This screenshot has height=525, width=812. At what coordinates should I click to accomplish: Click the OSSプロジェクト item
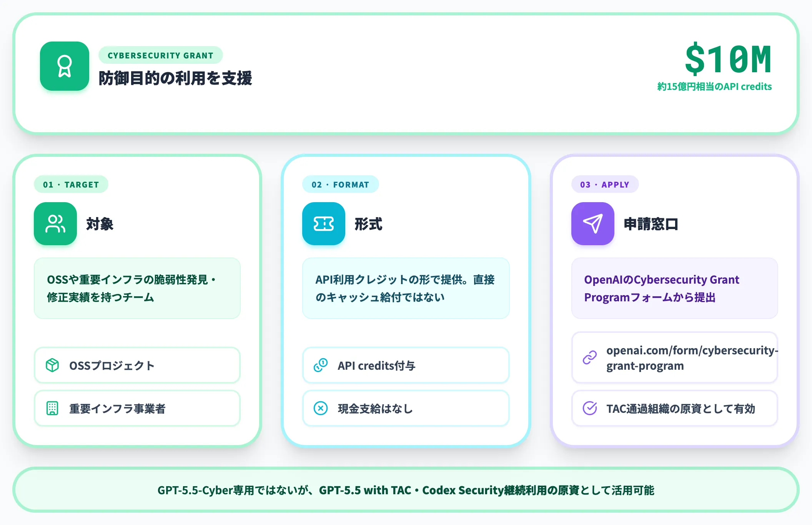tap(137, 365)
